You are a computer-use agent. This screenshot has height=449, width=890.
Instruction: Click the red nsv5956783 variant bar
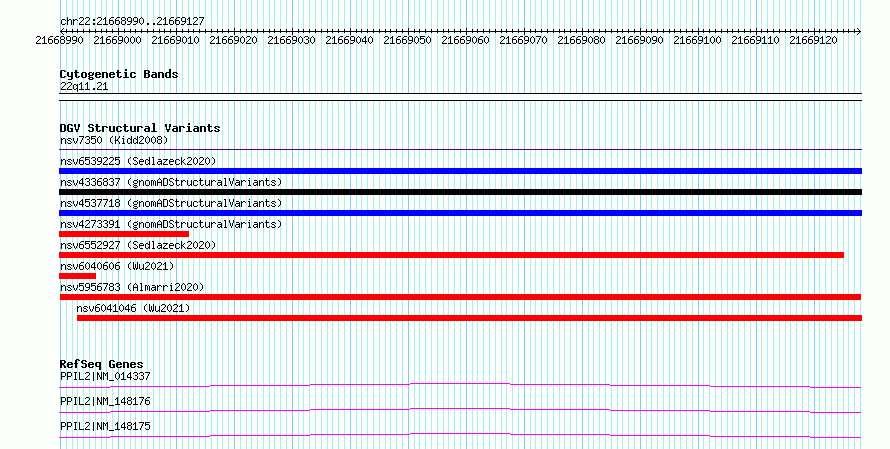pyautogui.click(x=460, y=297)
